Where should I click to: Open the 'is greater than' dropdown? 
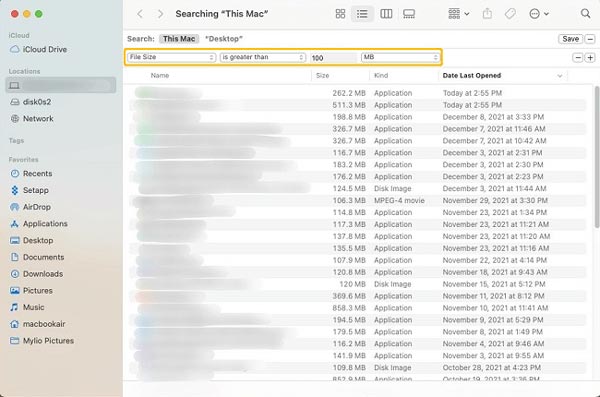point(262,57)
